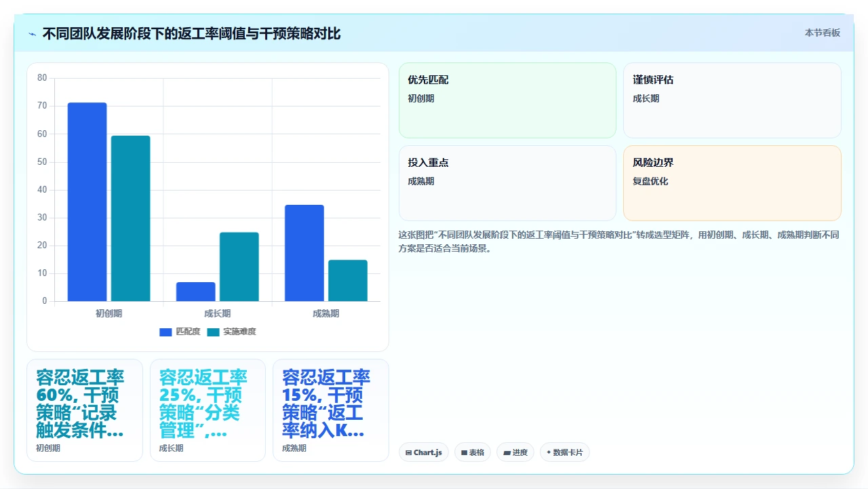Click the description paragraph starting 这张图把
The image size is (868, 489).
[x=619, y=241]
